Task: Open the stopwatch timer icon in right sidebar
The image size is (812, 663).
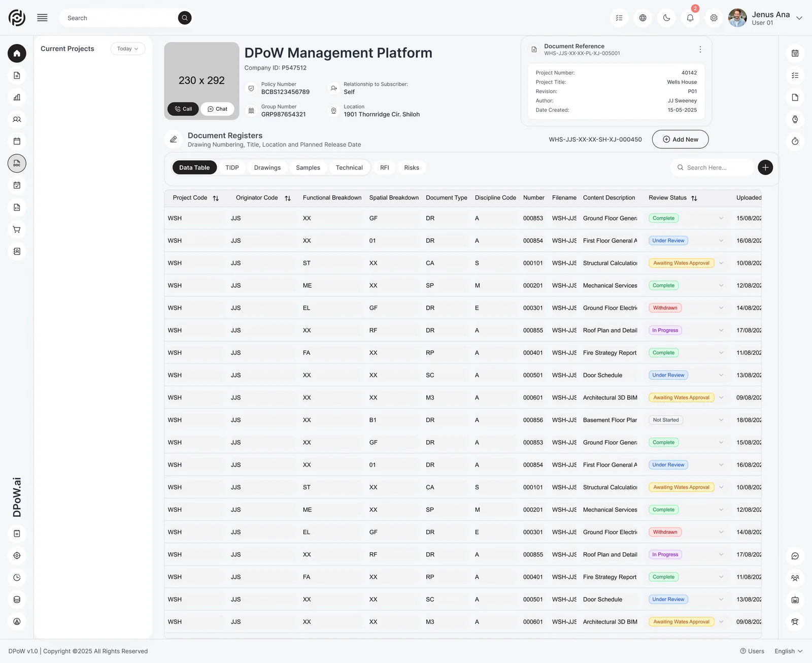Action: tap(795, 141)
